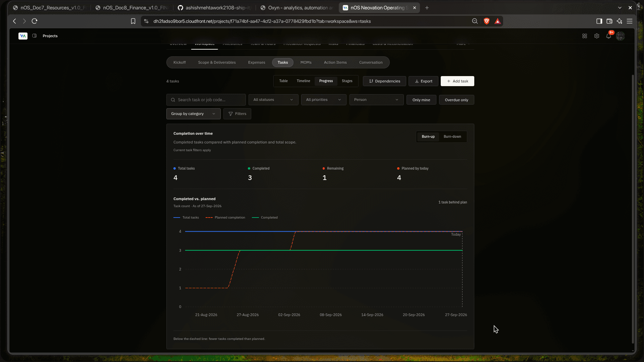644x362 pixels.
Task: Switch to the Table view
Action: point(283,81)
